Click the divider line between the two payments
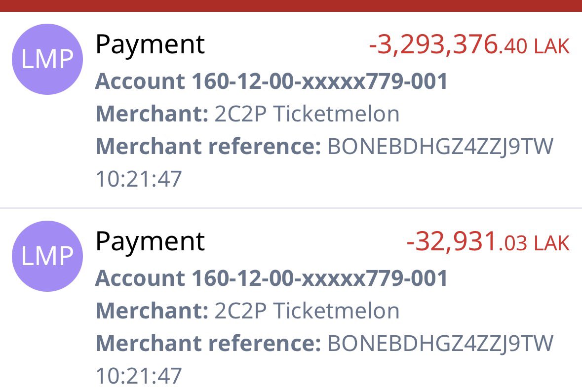The image size is (582, 392). 291,208
